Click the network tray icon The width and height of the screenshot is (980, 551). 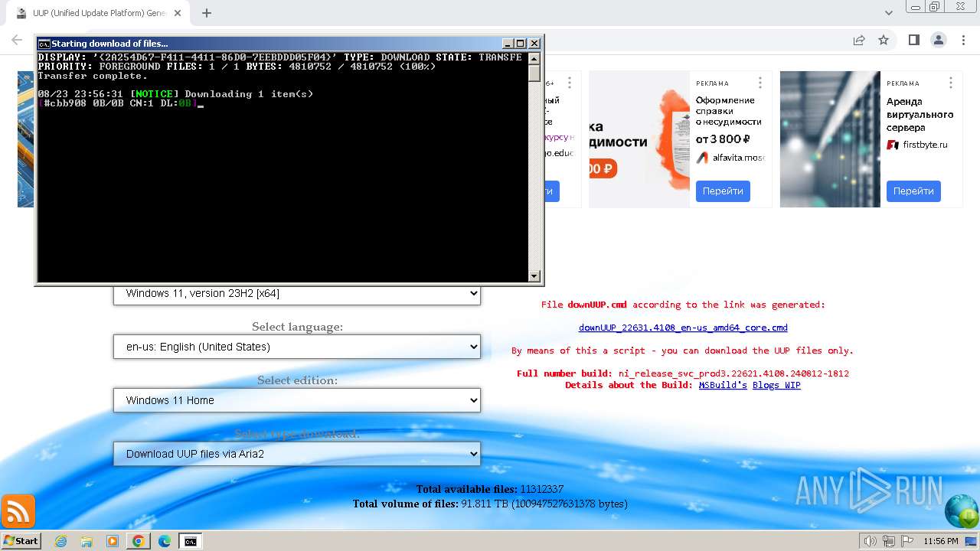888,541
